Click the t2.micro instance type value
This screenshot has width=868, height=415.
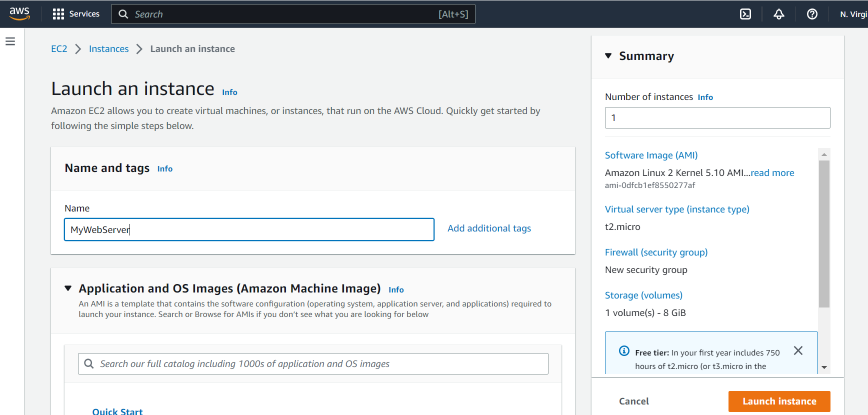[622, 227]
